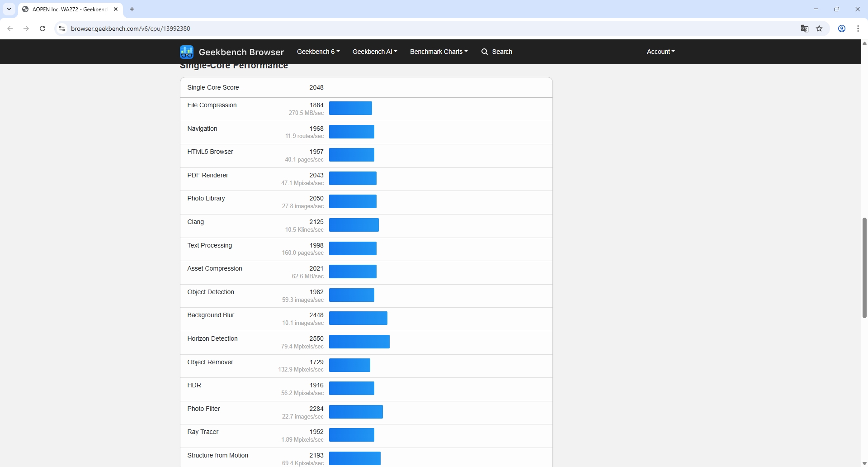Click the Geekbench Browser logo icon

[x=186, y=52]
